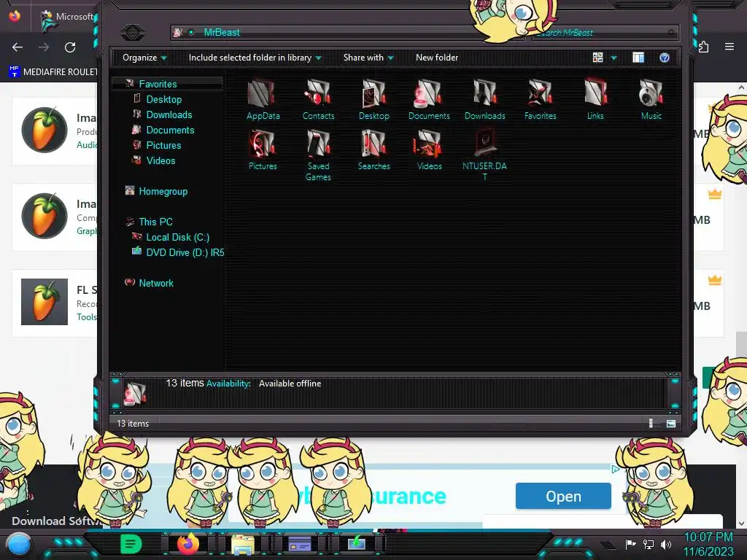Reload the Firefox page
The image size is (747, 560).
tap(70, 47)
